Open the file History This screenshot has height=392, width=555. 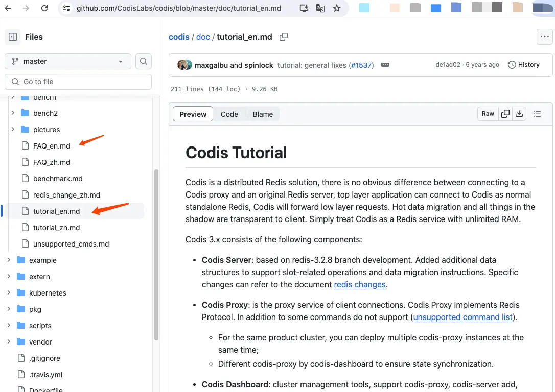coord(524,65)
